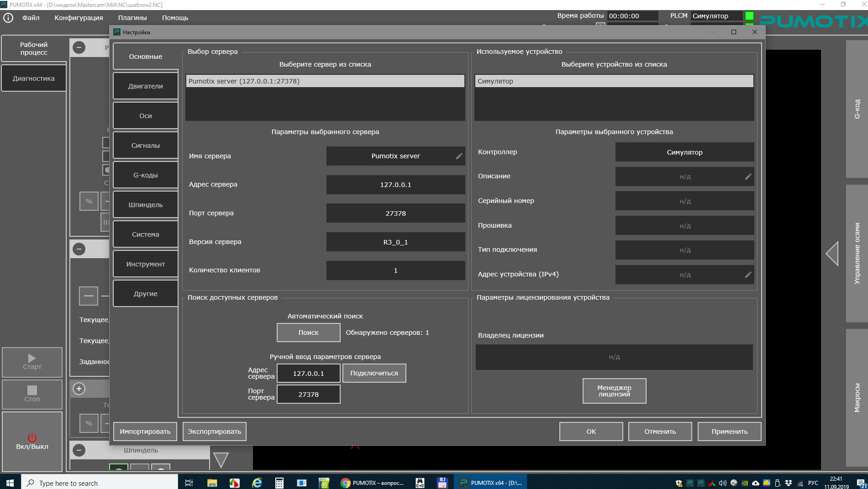This screenshot has height=489, width=868.
Task: Open the binoculars C+O taskbar app
Action: pyautogui.click(x=420, y=483)
